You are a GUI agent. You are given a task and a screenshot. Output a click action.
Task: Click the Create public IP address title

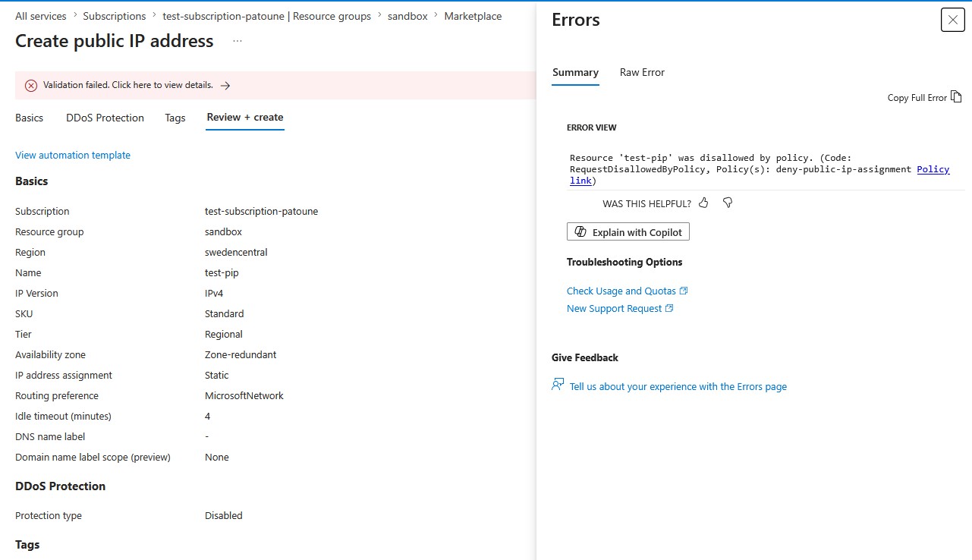[x=115, y=41]
